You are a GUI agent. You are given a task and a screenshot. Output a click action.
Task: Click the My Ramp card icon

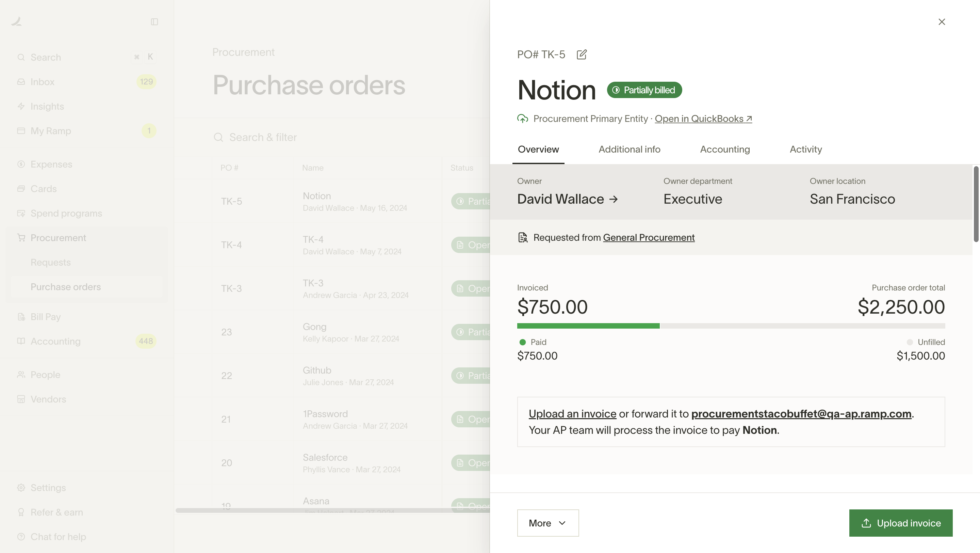tap(21, 131)
